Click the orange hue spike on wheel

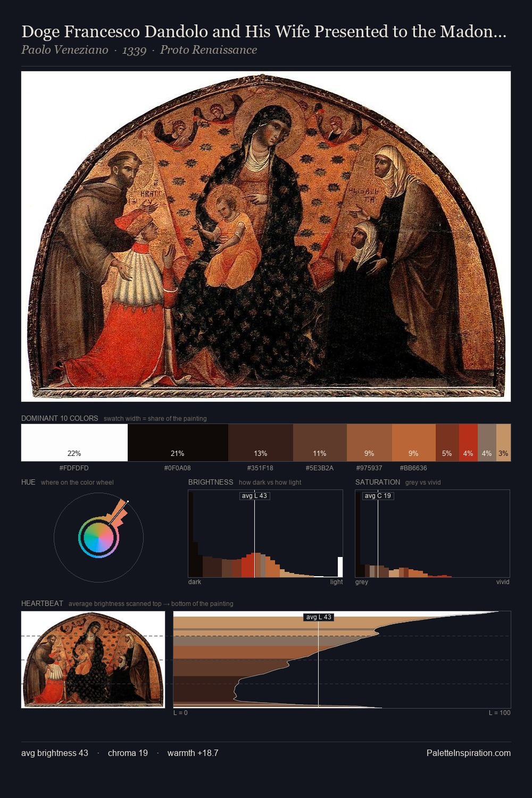coord(119,513)
